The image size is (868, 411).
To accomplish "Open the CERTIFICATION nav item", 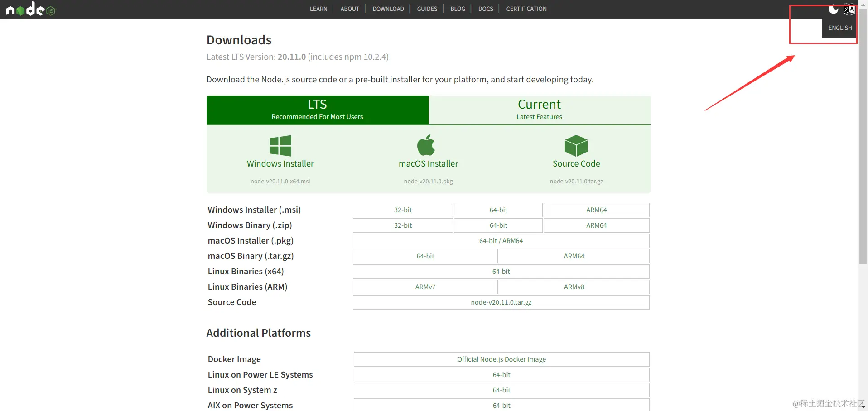I will [x=526, y=9].
